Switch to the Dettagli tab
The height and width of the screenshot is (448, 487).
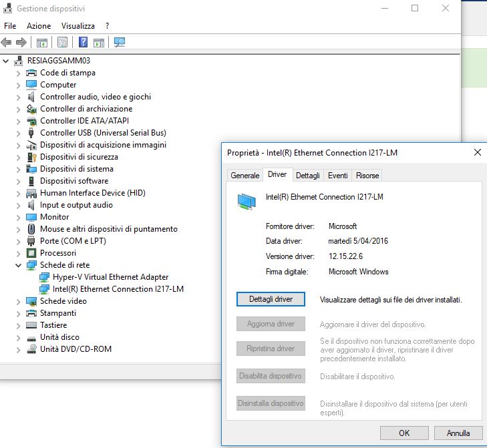click(x=307, y=176)
